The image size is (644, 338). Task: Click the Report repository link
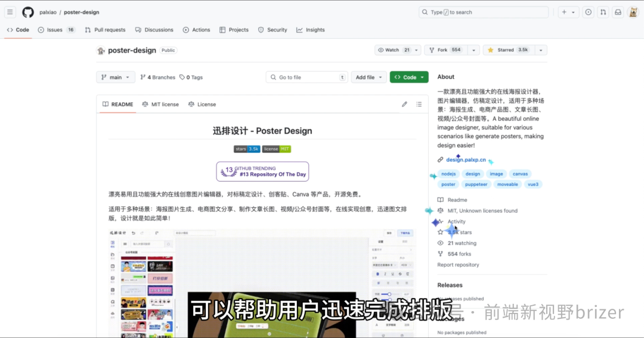(x=458, y=265)
